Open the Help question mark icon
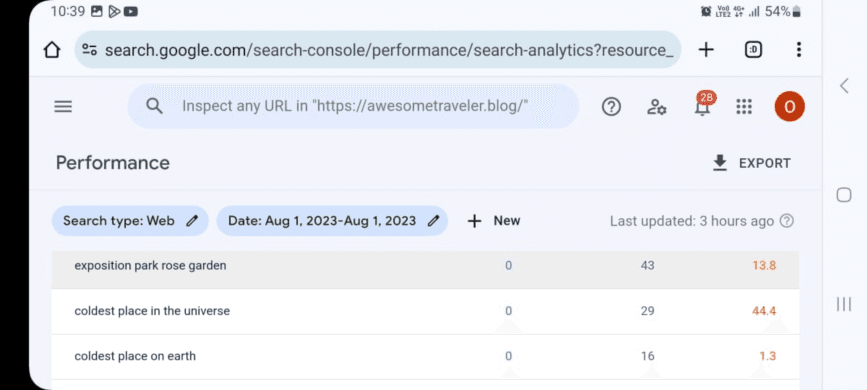 pyautogui.click(x=611, y=106)
